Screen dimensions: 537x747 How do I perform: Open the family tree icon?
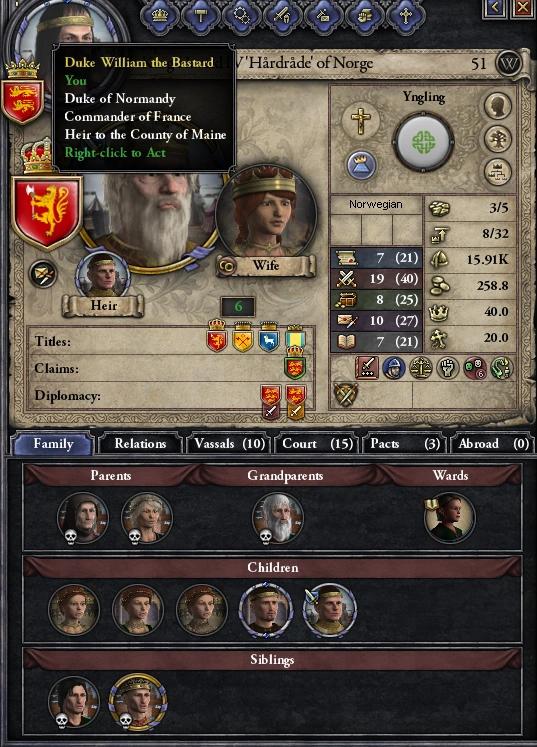[497, 139]
